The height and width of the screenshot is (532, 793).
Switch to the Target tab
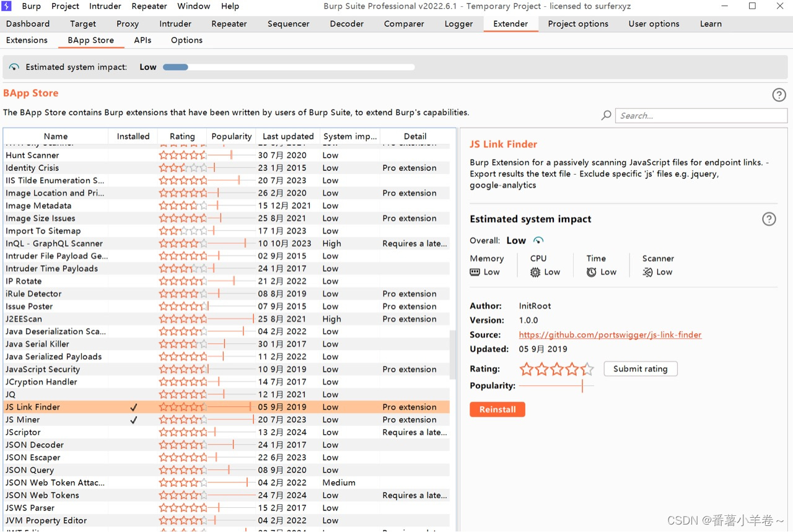click(x=83, y=24)
